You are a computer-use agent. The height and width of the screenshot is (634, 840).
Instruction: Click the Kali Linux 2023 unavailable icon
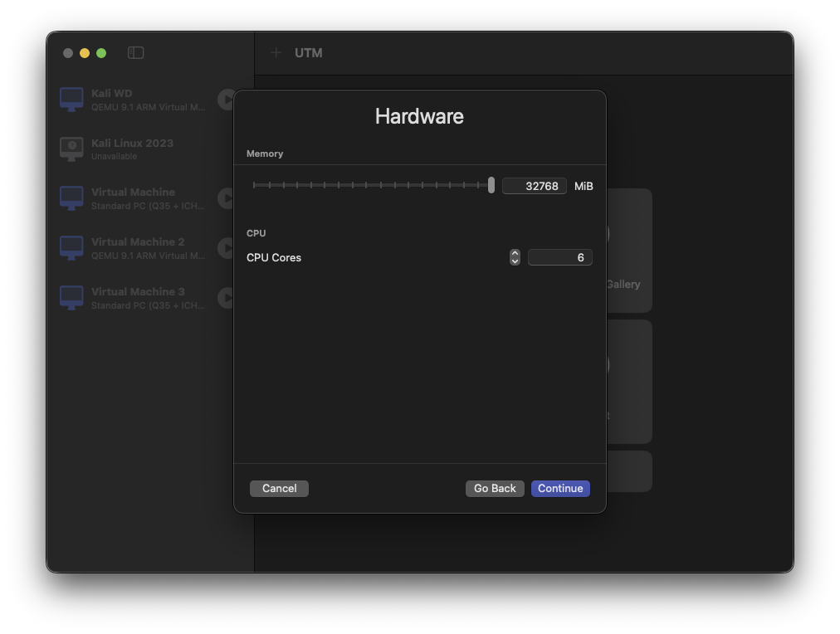click(x=71, y=149)
